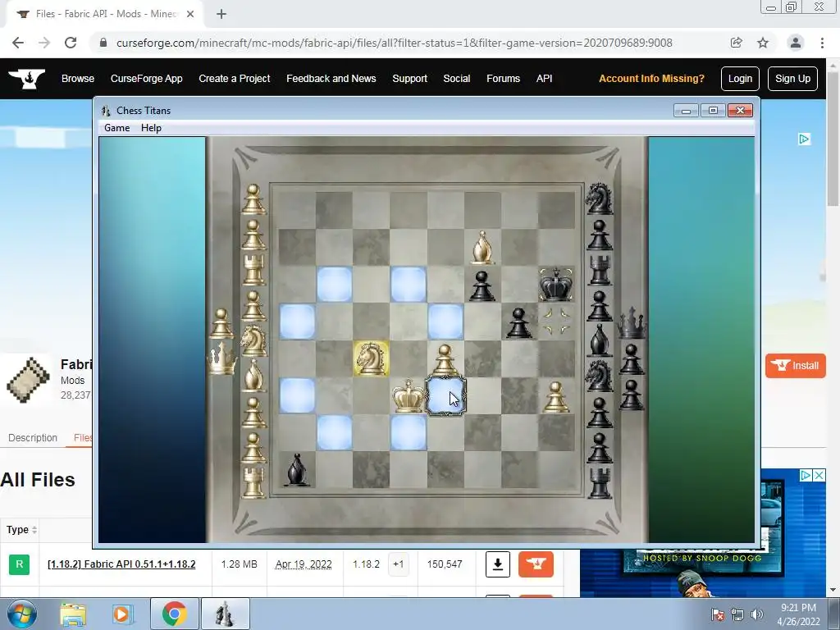Screen dimensions: 840x630
Task: Click the Sign Up button
Action: 792,79
